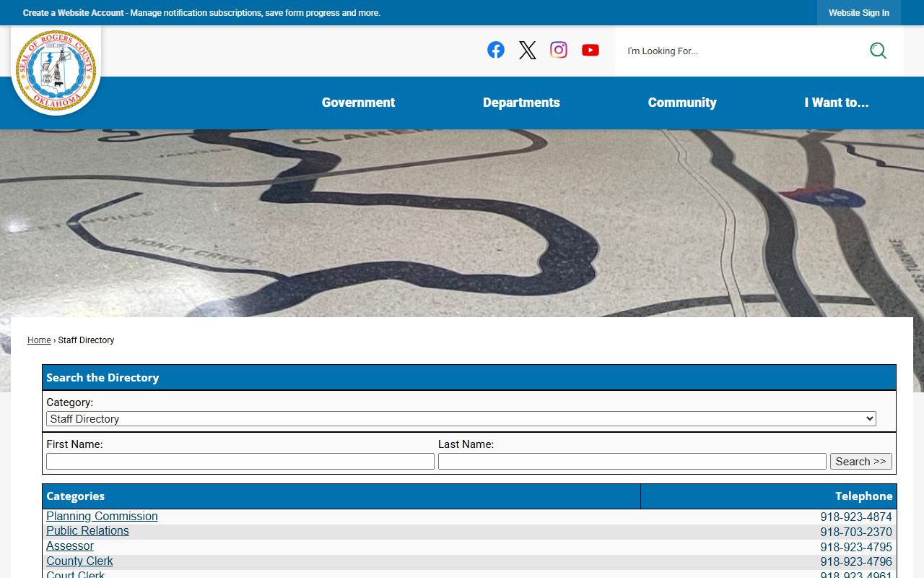Click the Home breadcrumb link
The width and height of the screenshot is (924, 578).
[x=39, y=340]
